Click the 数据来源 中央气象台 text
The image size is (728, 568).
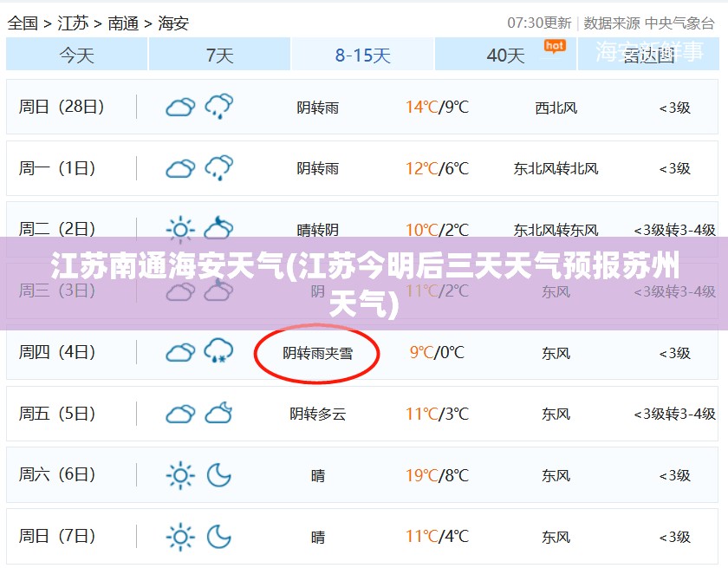tap(648, 23)
